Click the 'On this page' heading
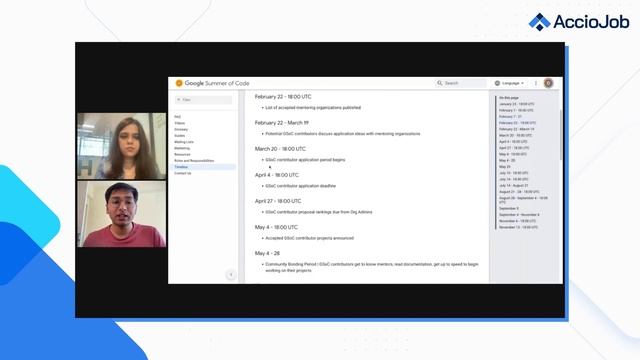Image resolution: width=640 pixels, height=360 pixels. [x=509, y=98]
